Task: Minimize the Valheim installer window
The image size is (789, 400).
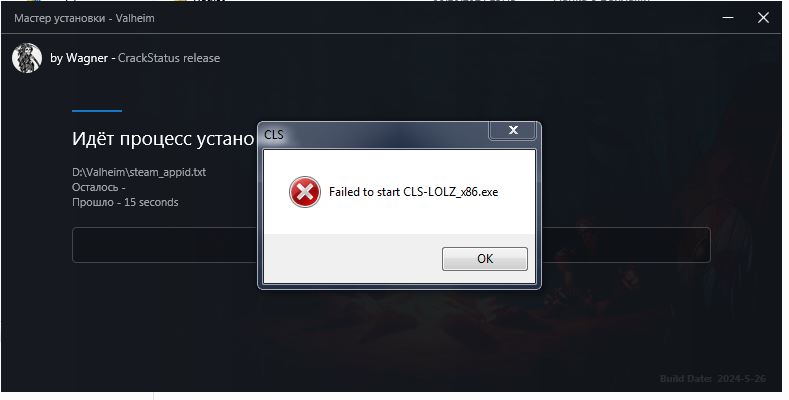Action: tap(728, 18)
